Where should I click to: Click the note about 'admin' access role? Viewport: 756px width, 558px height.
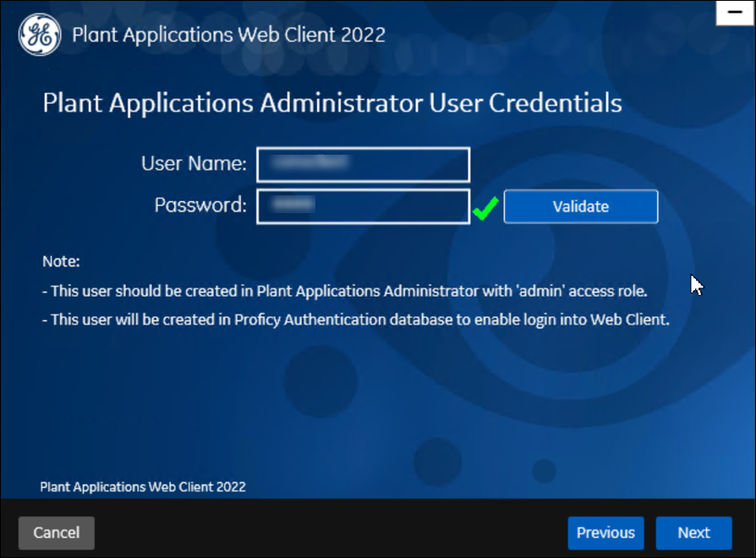[345, 291]
